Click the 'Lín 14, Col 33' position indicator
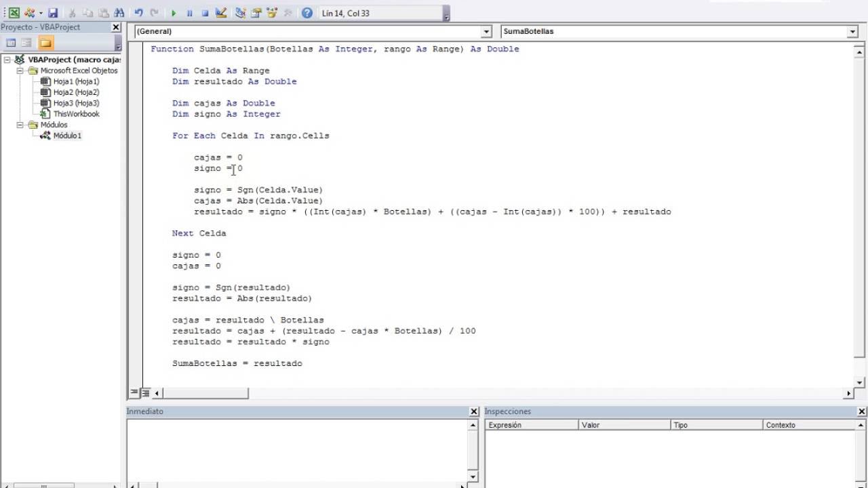The width and height of the screenshot is (868, 488). pos(346,13)
